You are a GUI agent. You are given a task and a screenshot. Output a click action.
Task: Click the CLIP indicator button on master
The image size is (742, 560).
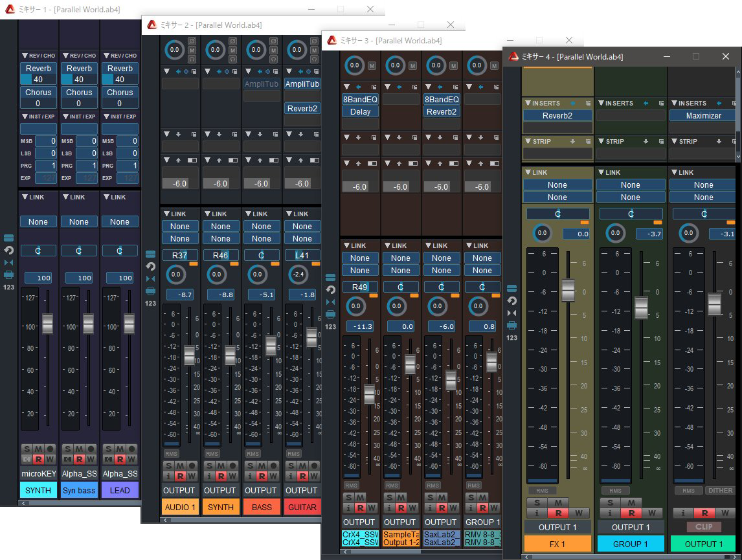tap(703, 527)
